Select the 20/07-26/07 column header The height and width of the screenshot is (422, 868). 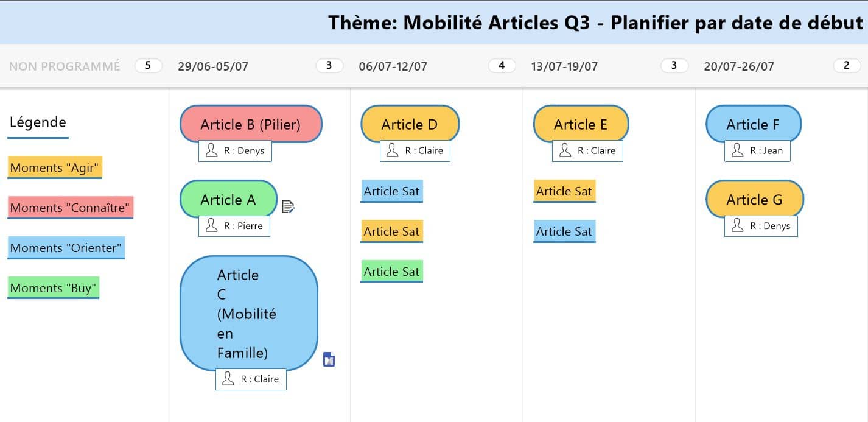click(x=739, y=66)
